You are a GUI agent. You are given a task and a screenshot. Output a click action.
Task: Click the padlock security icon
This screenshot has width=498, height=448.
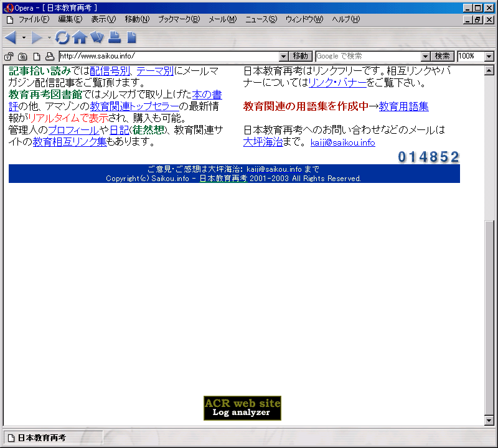[x=9, y=57]
